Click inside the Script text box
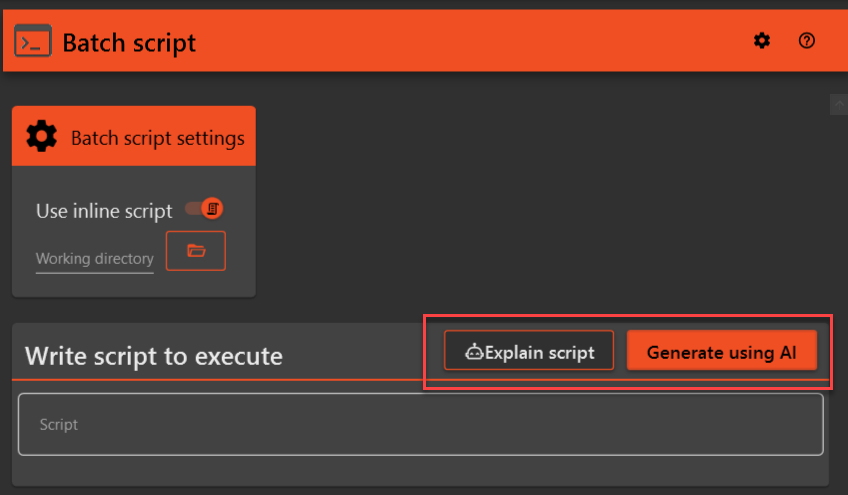The image size is (848, 495). [420, 425]
